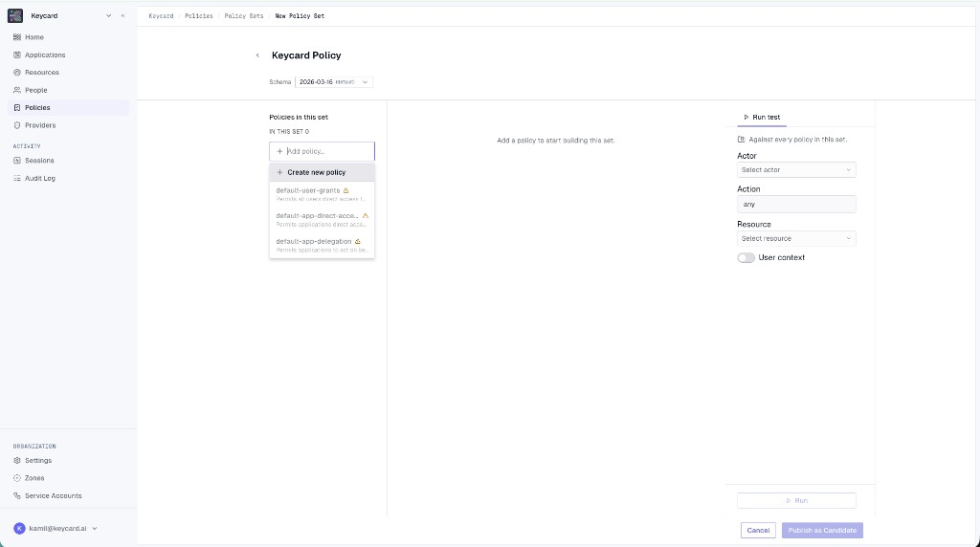Click the Run button
The width and height of the screenshot is (980, 547).
click(x=796, y=501)
